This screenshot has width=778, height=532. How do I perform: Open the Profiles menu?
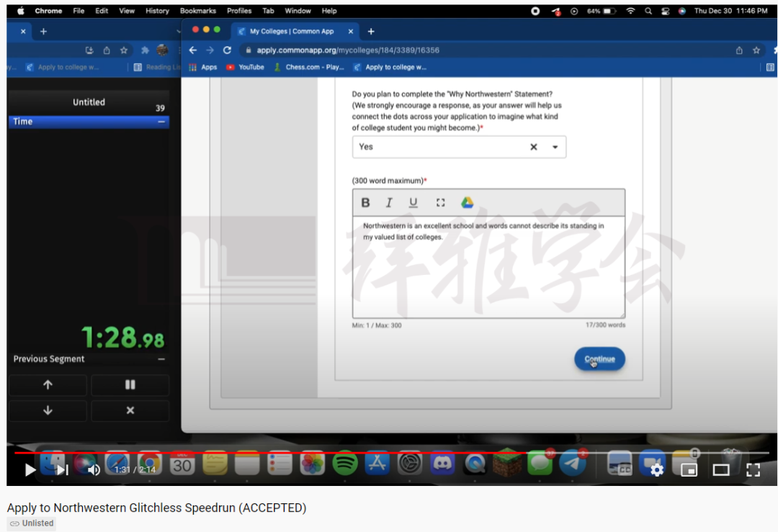(239, 10)
